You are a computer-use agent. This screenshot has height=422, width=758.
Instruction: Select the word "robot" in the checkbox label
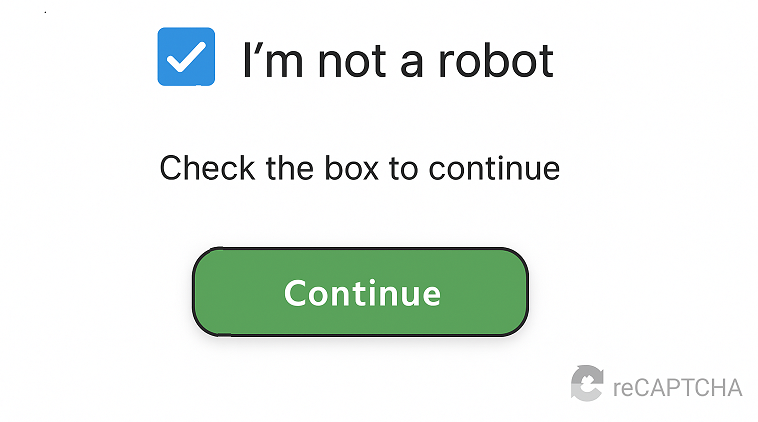pyautogui.click(x=496, y=60)
